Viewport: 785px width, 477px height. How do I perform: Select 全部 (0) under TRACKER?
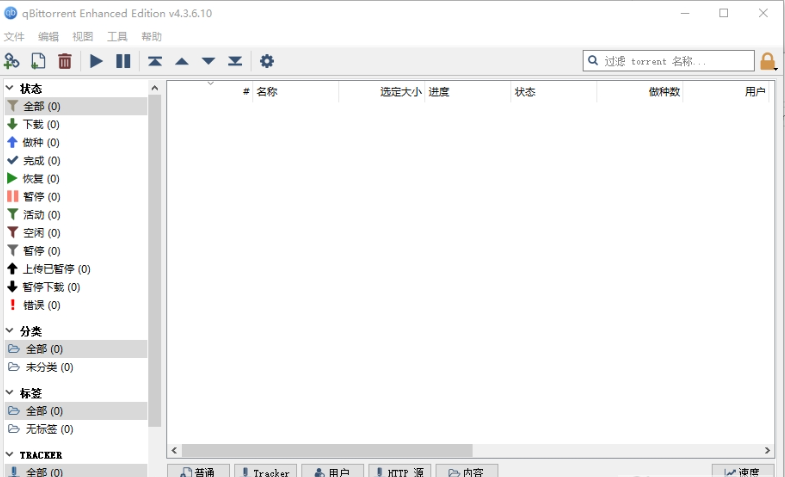[x=76, y=471]
